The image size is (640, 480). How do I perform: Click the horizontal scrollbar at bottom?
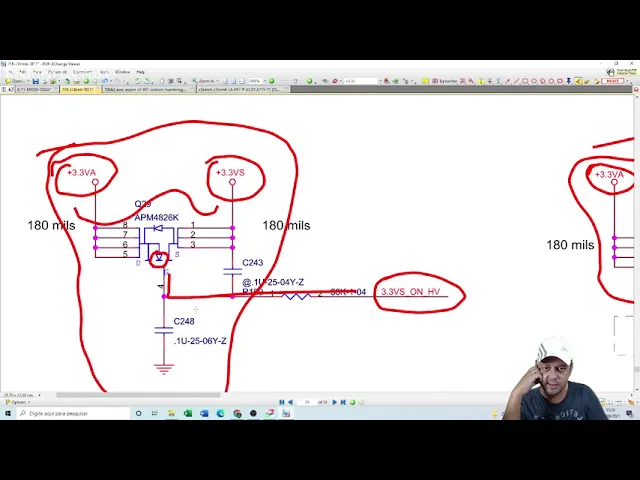139,395
